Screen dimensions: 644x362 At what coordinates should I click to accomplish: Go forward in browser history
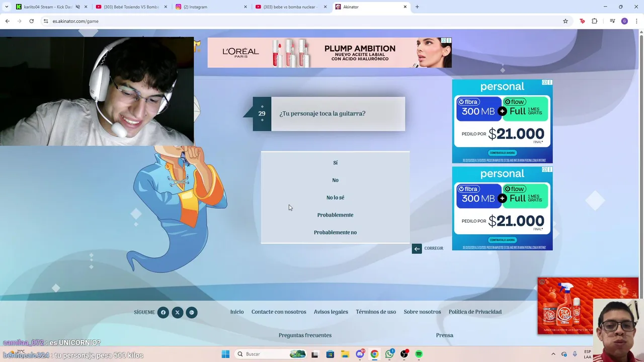(x=19, y=21)
